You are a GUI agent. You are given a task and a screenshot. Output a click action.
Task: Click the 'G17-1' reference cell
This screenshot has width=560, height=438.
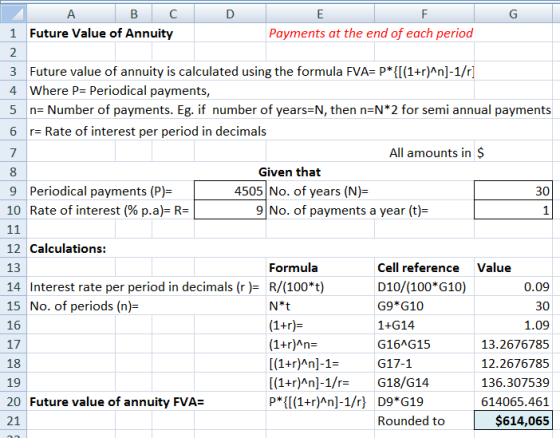[424, 363]
